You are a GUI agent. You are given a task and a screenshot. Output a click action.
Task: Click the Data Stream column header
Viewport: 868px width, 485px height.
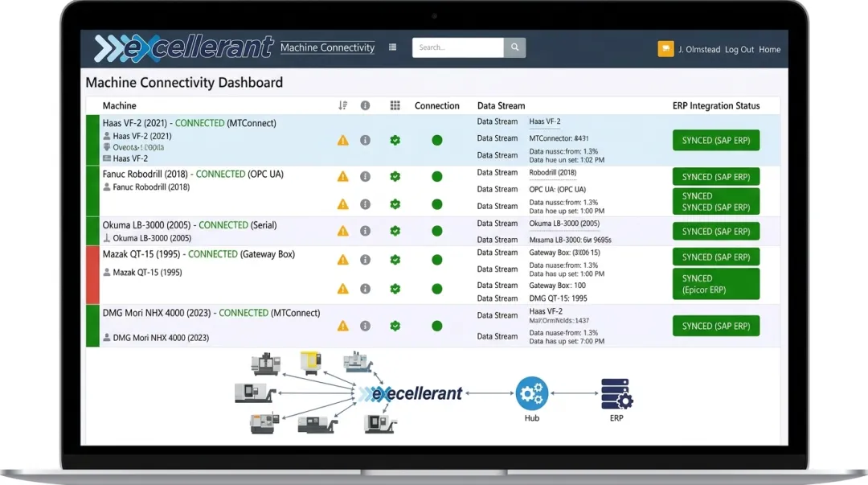pyautogui.click(x=501, y=105)
